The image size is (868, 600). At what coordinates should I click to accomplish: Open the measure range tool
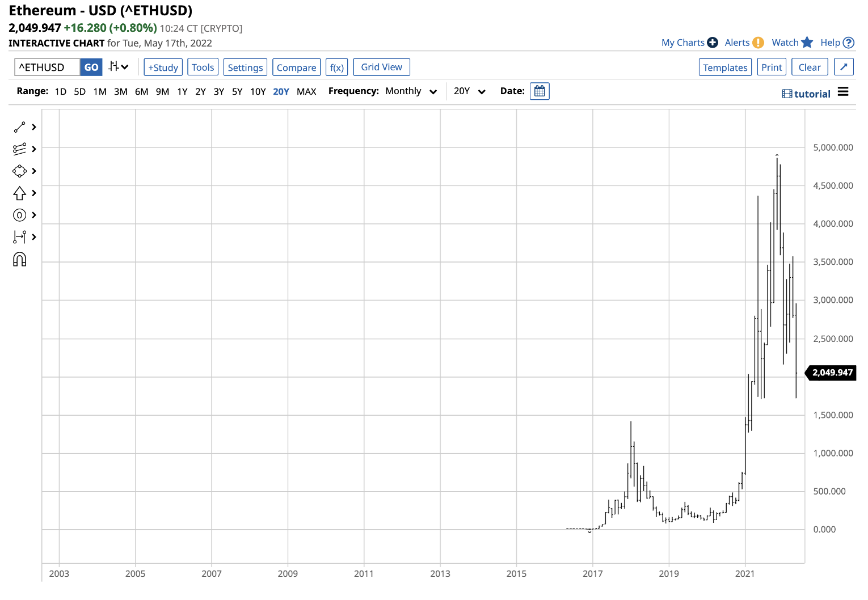(x=19, y=237)
